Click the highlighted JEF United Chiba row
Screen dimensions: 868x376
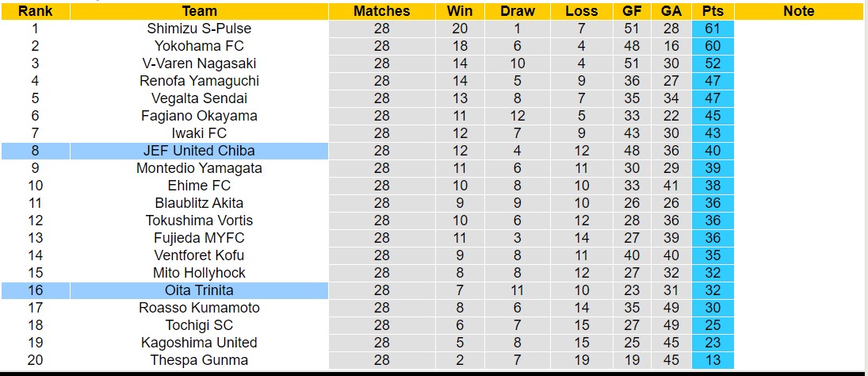click(x=199, y=151)
